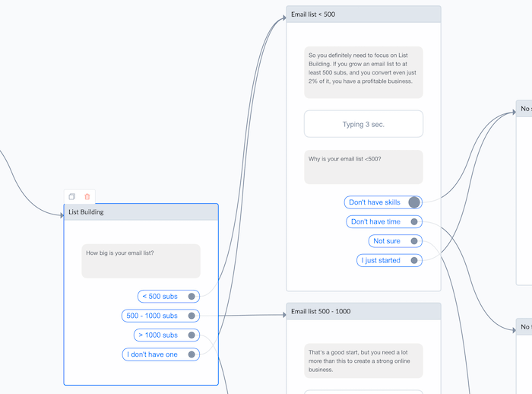Click connector dot on 'Don't have time'

tap(414, 222)
